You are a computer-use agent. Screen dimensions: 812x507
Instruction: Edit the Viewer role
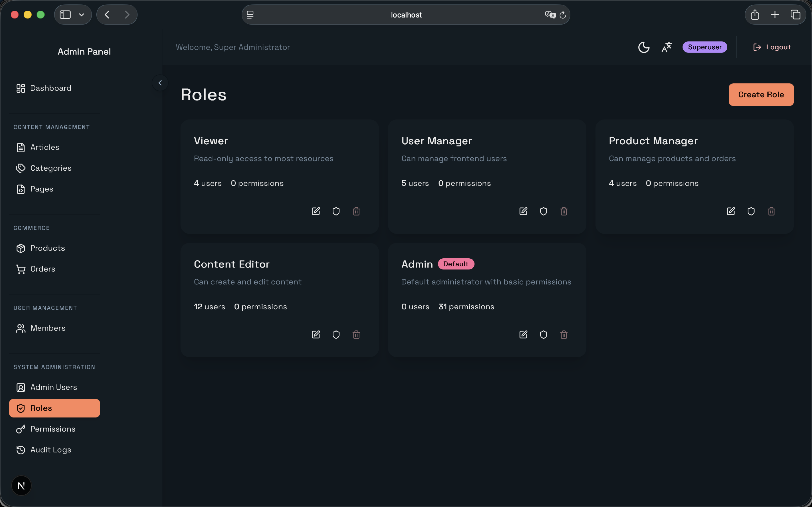coord(316,211)
